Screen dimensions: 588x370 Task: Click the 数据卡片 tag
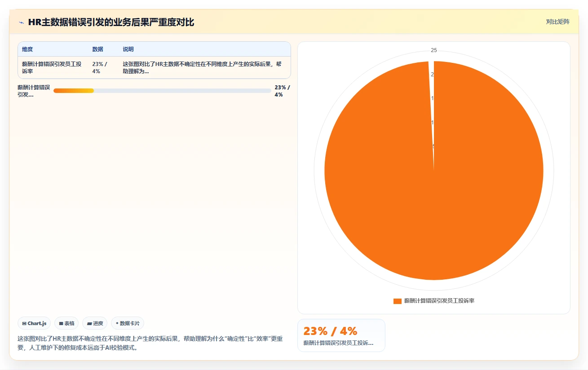tap(128, 323)
